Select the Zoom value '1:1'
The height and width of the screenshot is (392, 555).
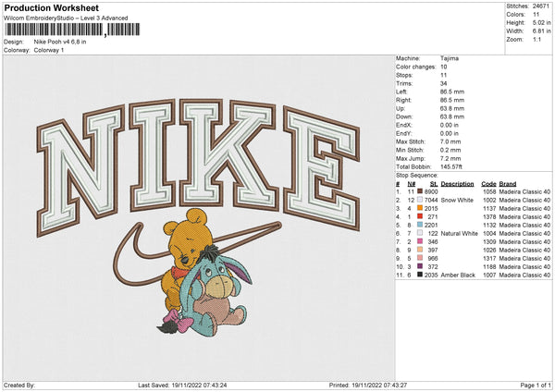[x=536, y=39]
